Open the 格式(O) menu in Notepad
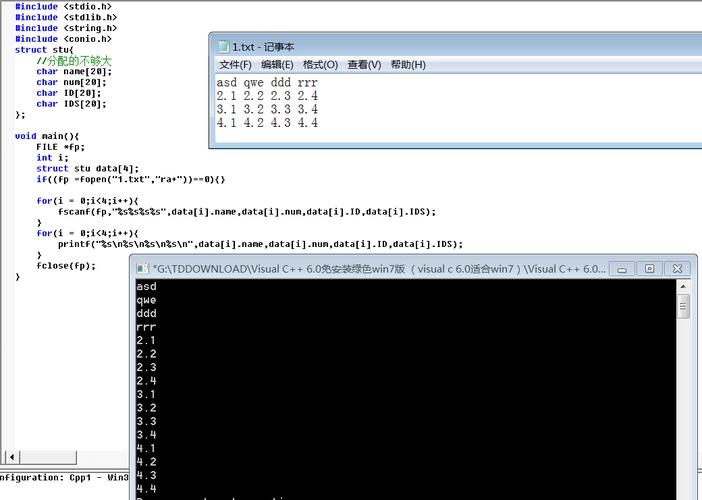The width and height of the screenshot is (702, 500). click(x=320, y=65)
